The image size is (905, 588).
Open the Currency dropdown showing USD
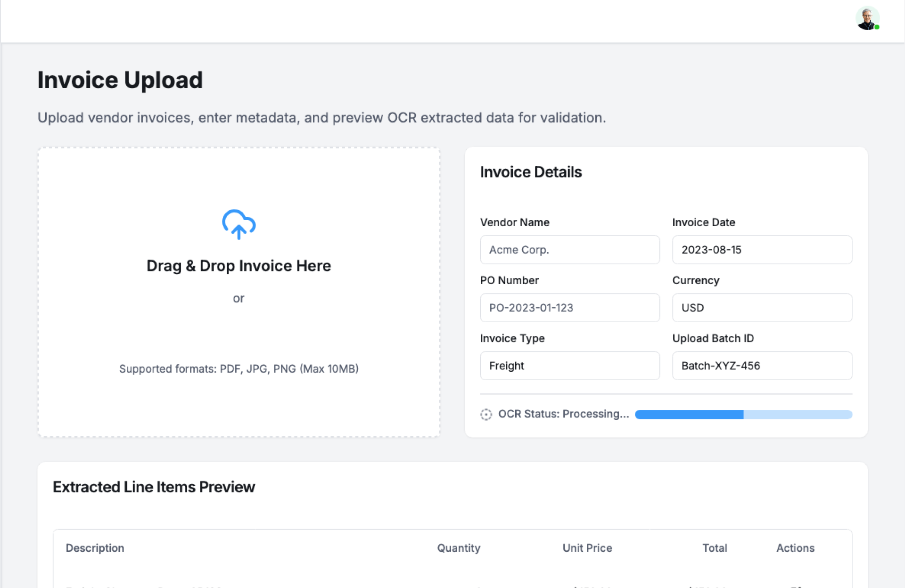click(762, 308)
